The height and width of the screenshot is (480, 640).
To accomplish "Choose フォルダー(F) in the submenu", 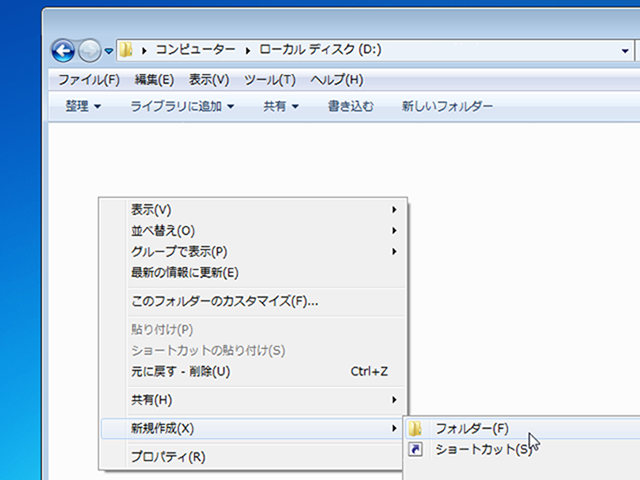I will point(523,429).
